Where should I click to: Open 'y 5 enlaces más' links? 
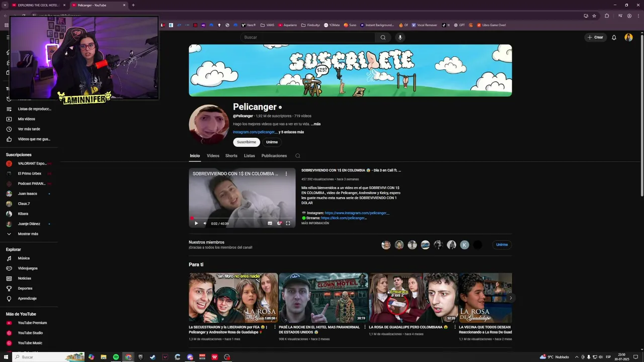(x=291, y=132)
